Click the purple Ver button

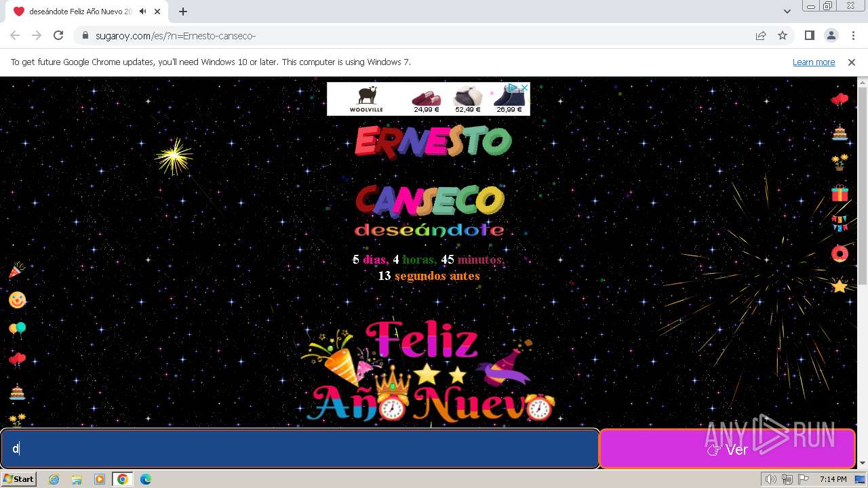(x=727, y=449)
